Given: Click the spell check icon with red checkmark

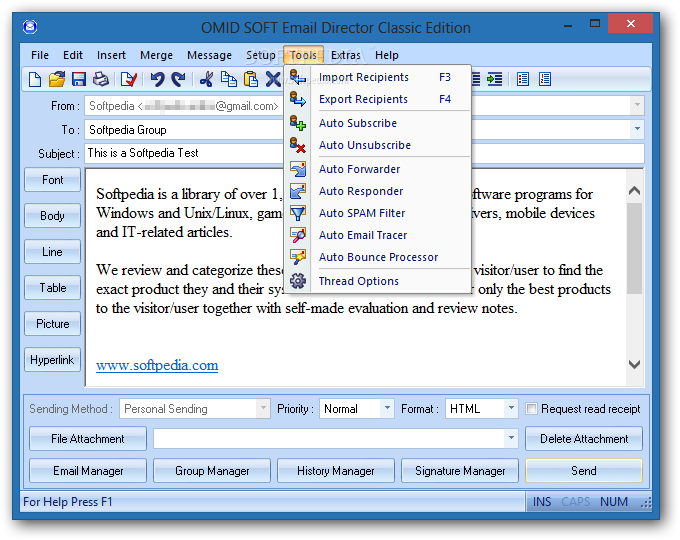Looking at the screenshot, I should [129, 79].
